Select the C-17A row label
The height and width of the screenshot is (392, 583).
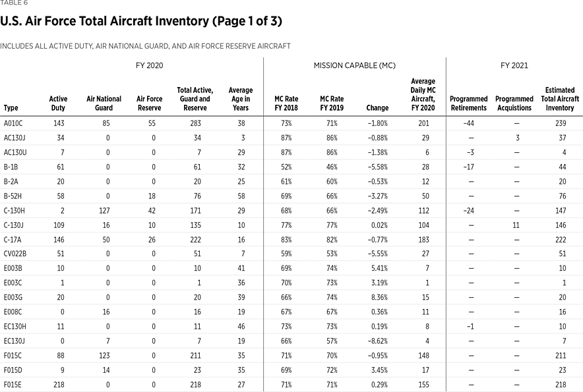[13, 242]
